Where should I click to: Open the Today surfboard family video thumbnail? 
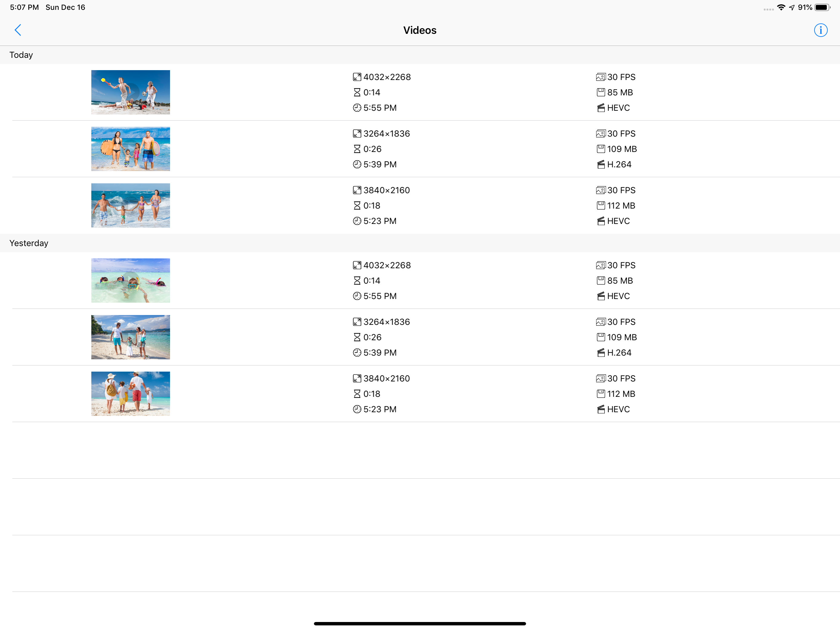click(130, 149)
